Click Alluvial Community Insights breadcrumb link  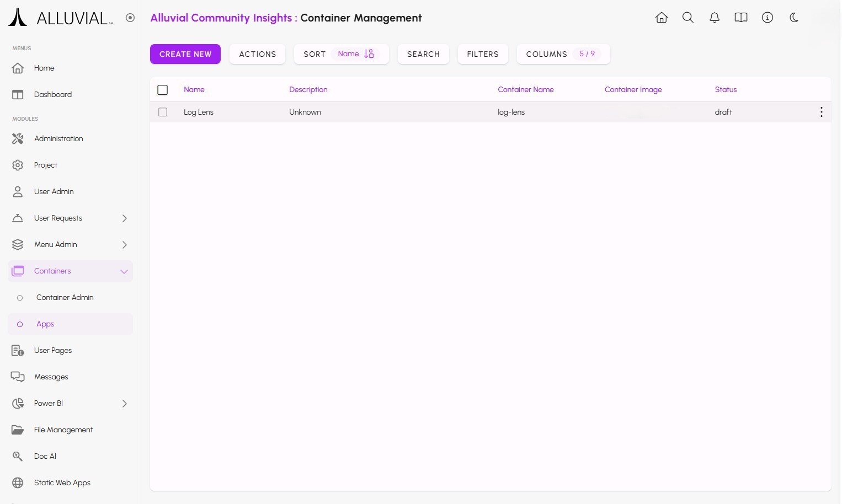[x=221, y=18]
